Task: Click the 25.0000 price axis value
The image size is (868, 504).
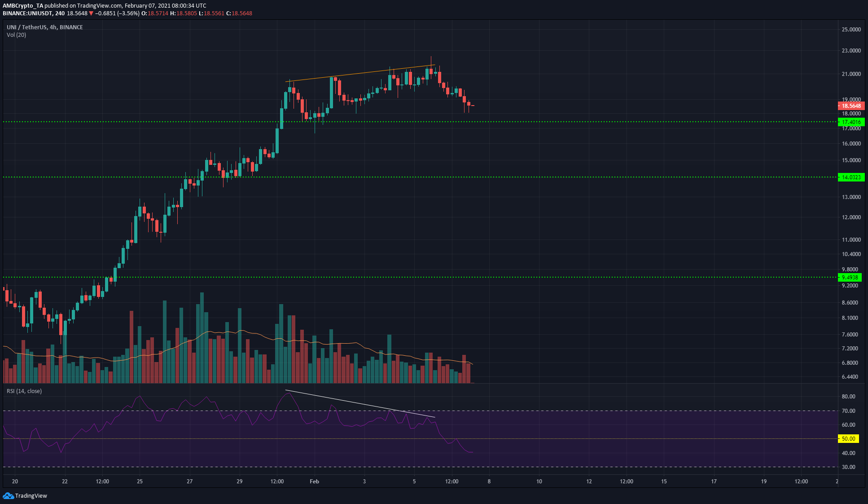Action: (851, 30)
